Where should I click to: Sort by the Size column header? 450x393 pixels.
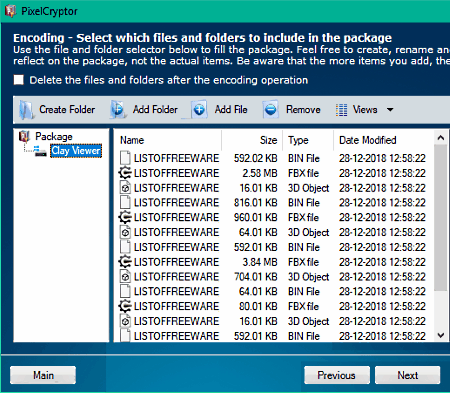tap(252, 140)
